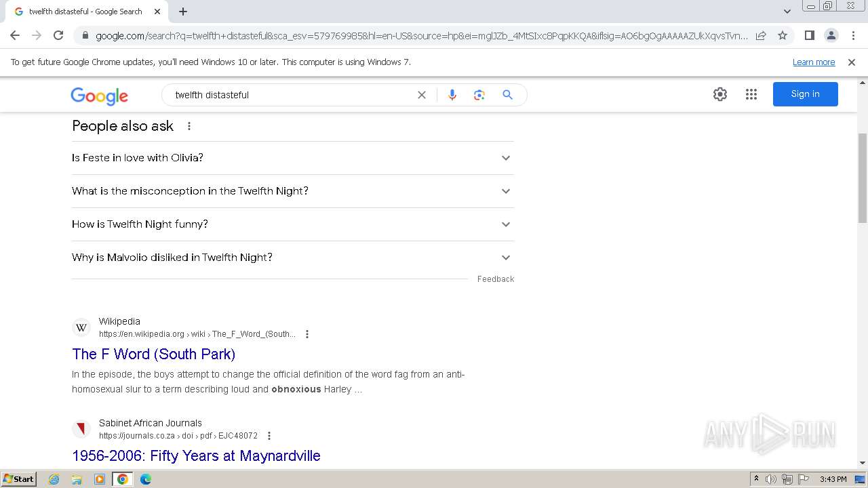Screen dimensions: 868x488
Task: Open the volume control tray icon
Action: 771,479
